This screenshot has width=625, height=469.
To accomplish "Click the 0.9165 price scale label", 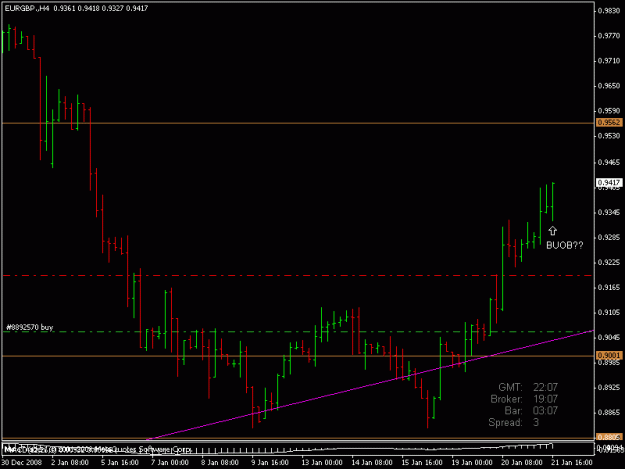I will point(609,287).
